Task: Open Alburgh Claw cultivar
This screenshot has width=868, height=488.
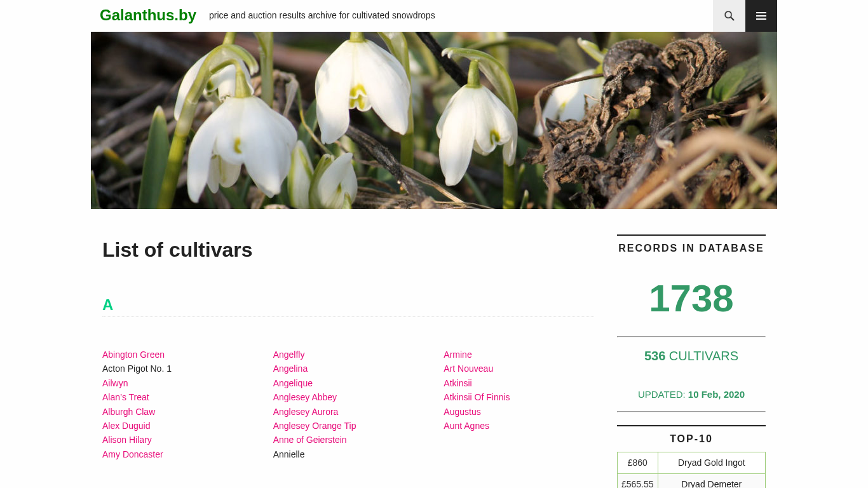Action: tap(129, 412)
